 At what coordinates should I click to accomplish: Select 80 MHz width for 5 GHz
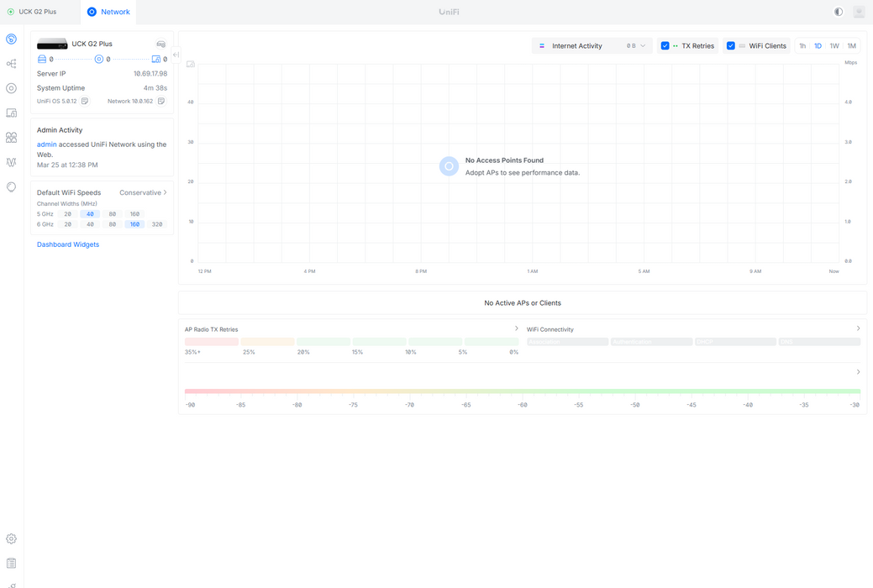tap(113, 214)
